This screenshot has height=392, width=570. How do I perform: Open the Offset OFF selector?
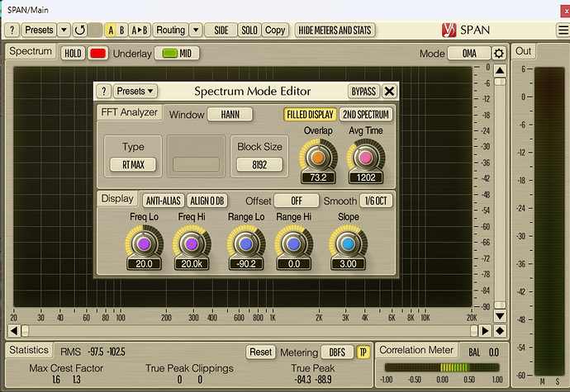click(x=297, y=201)
